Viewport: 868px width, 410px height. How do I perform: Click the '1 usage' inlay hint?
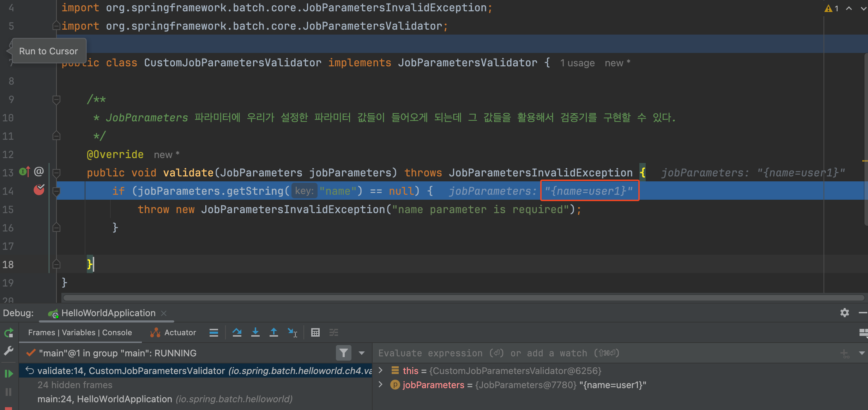(x=577, y=63)
